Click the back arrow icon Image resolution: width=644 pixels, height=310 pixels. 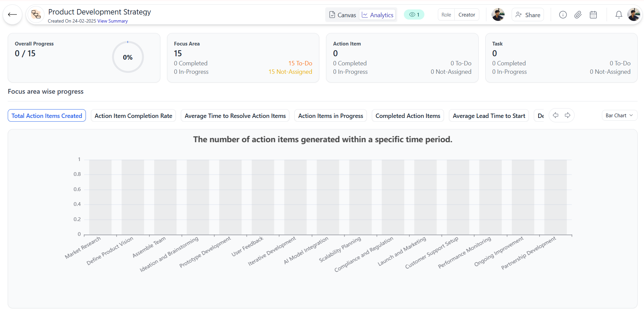pyautogui.click(x=12, y=14)
